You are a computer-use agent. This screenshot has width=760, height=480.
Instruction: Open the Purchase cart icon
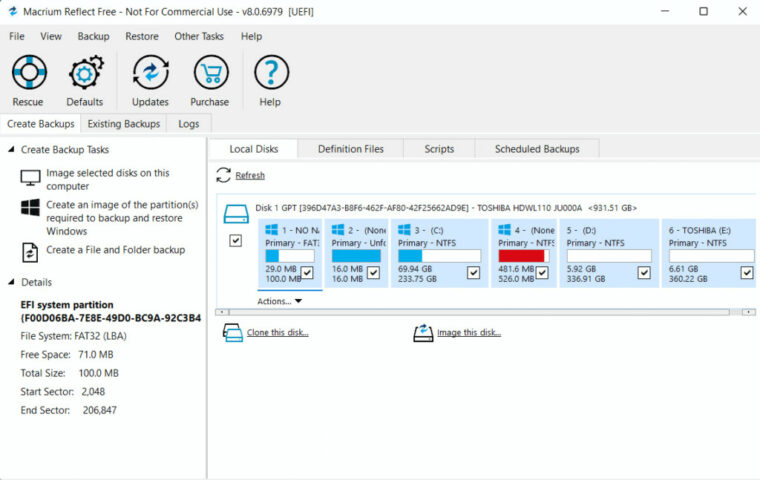(211, 72)
